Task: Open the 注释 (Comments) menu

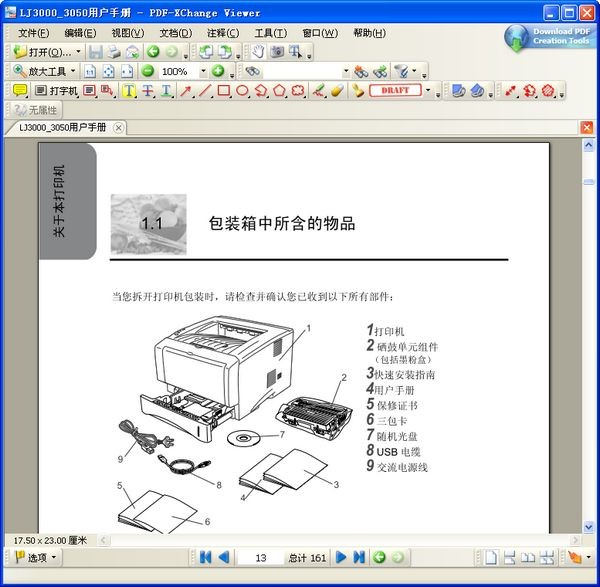Action: click(x=223, y=32)
